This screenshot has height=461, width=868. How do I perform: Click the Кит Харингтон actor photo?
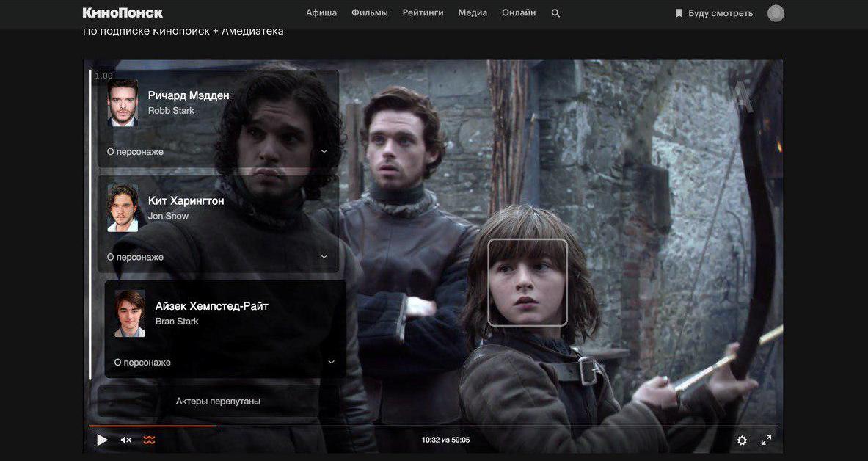(123, 208)
